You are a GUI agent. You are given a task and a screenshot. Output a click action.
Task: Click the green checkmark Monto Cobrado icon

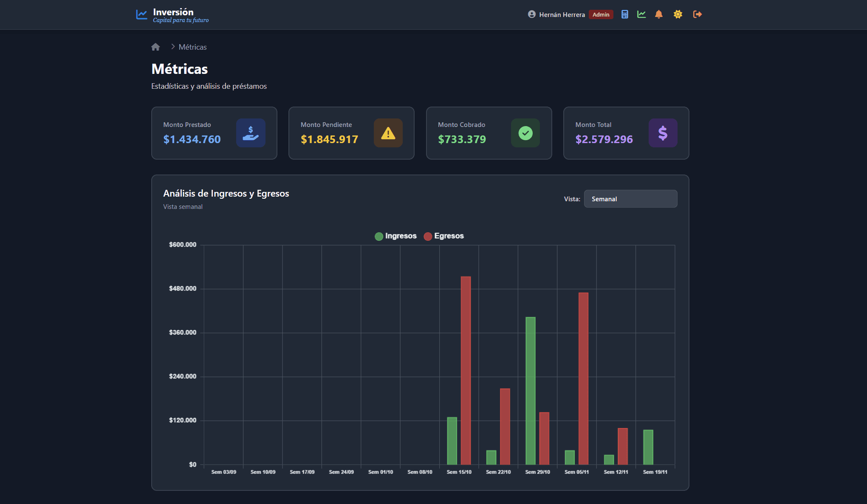coord(525,133)
